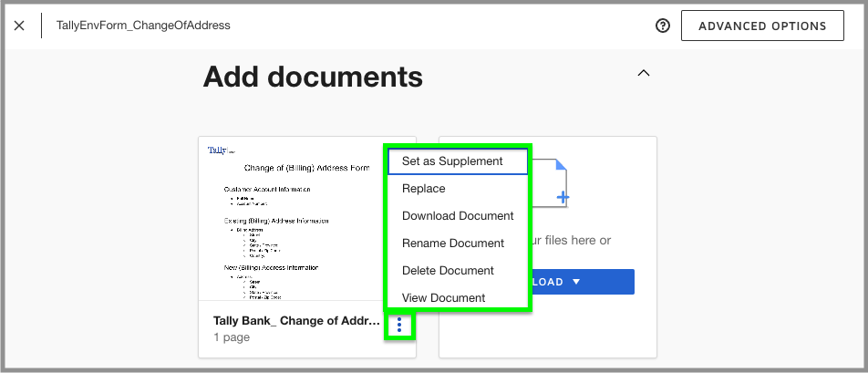Close the envelope editor with the X icon
This screenshot has width=868, height=373.
pos(19,26)
